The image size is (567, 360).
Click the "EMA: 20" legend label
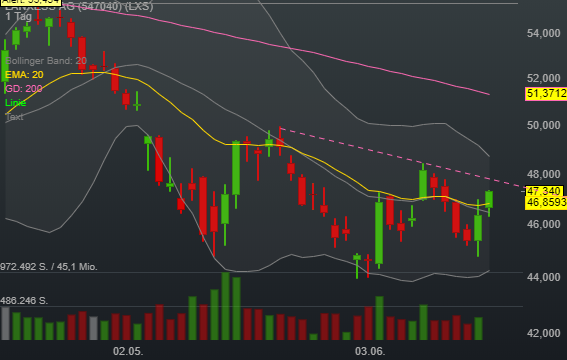click(24, 75)
